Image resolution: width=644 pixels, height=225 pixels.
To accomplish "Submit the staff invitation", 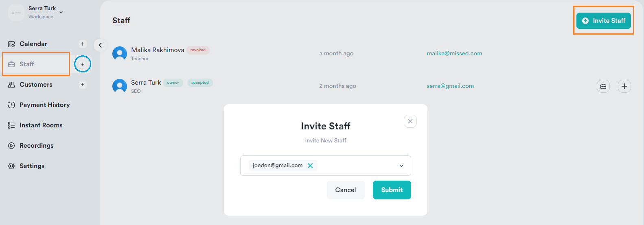I will point(392,190).
